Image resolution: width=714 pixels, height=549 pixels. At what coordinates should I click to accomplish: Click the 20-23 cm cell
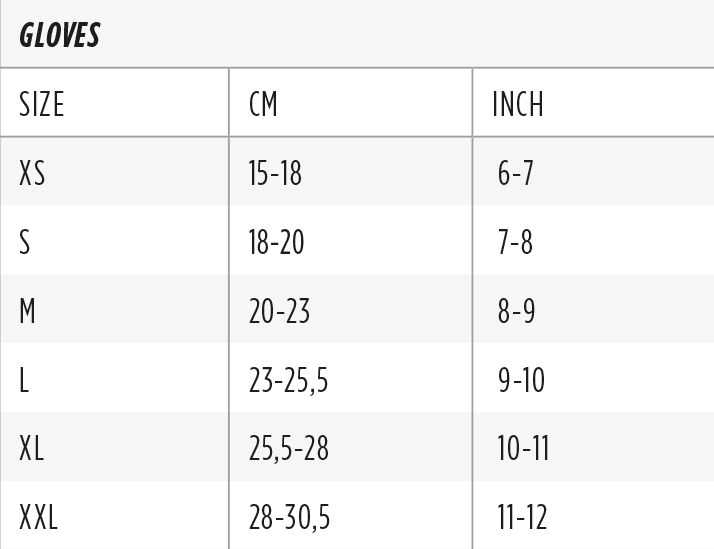[x=279, y=311]
